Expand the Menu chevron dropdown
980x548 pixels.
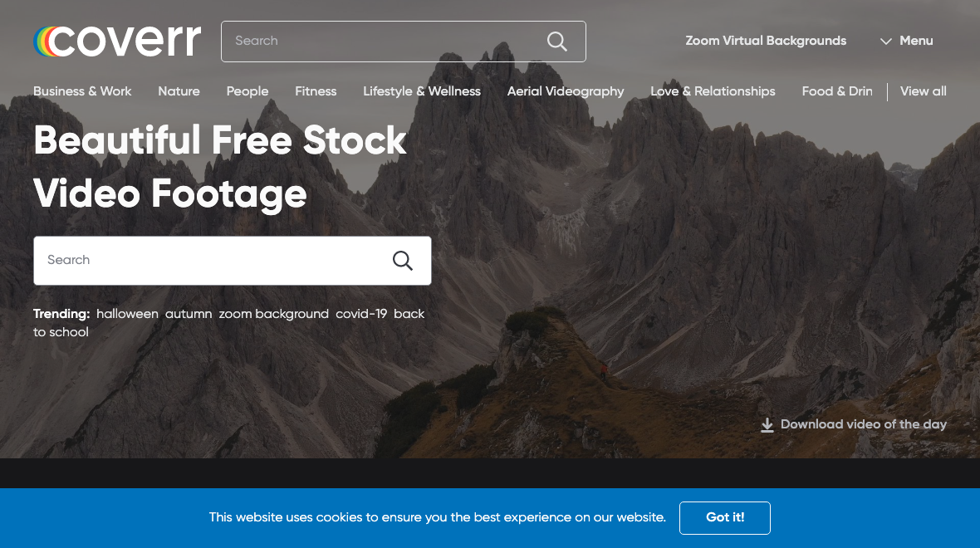(885, 42)
